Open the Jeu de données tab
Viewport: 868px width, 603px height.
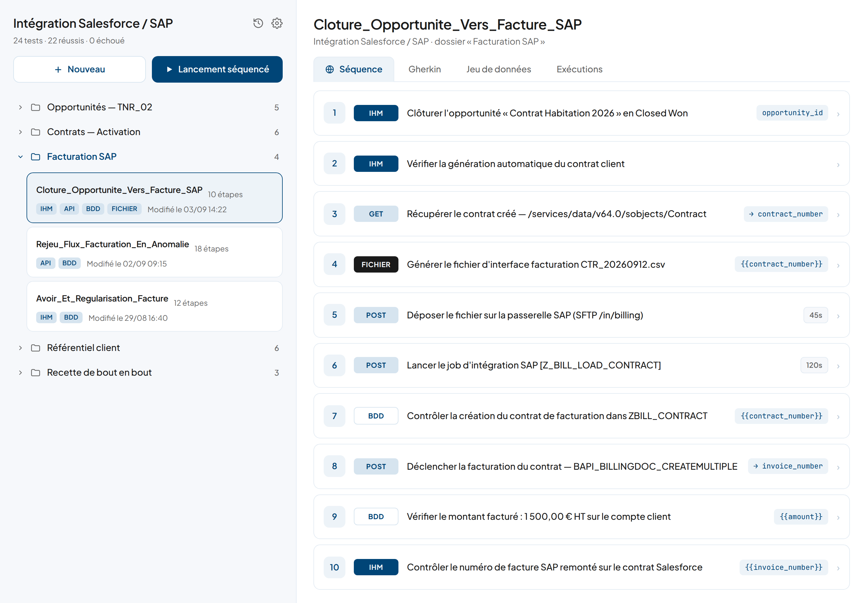[x=498, y=69]
